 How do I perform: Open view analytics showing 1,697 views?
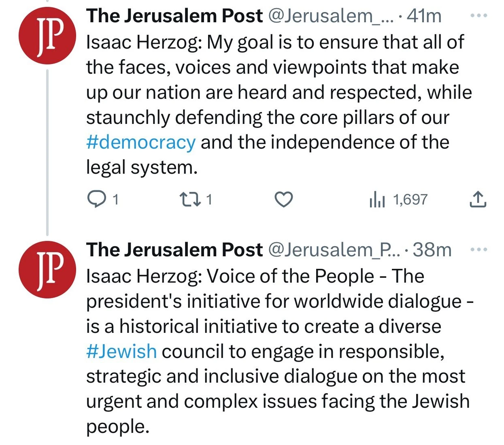click(410, 199)
